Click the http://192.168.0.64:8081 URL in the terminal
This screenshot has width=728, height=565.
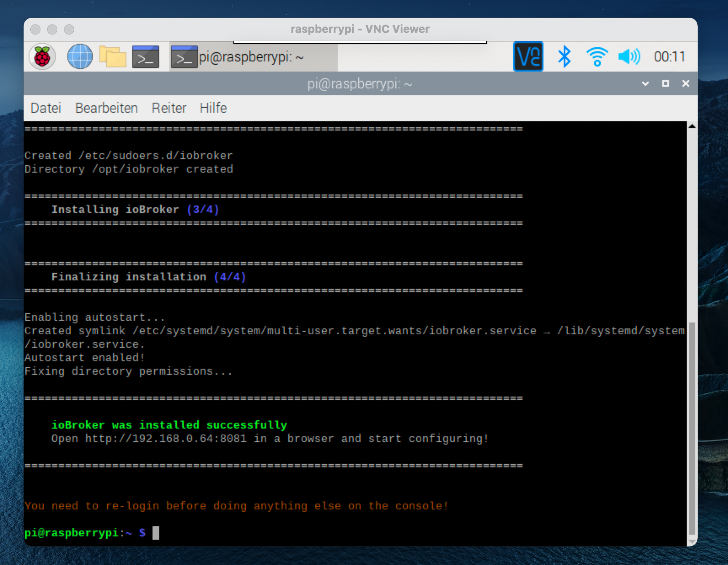166,439
